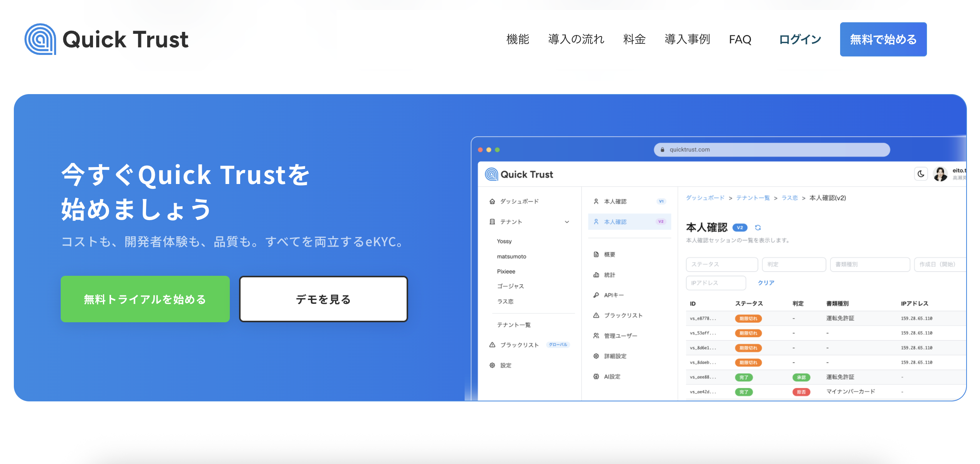The height and width of the screenshot is (464, 980).
Task: Click the lock icon in URL bar
Action: click(x=662, y=150)
